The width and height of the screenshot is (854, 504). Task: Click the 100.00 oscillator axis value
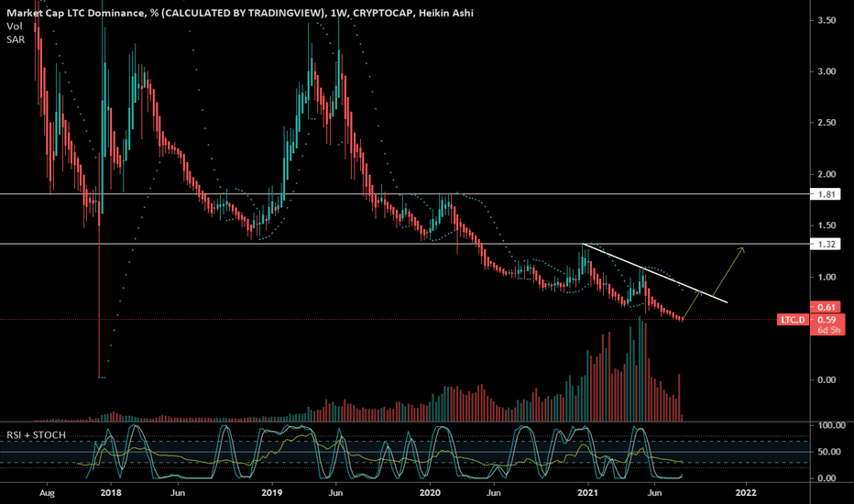831,425
